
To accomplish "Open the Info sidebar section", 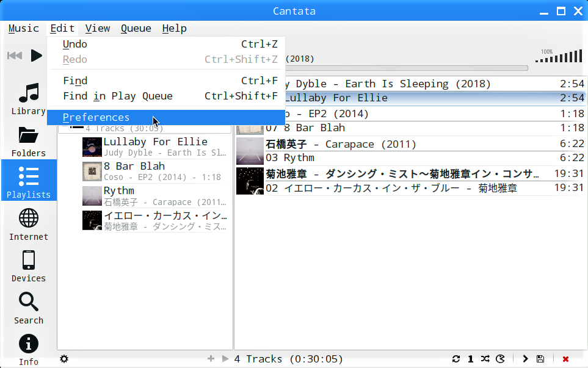I will tap(29, 350).
